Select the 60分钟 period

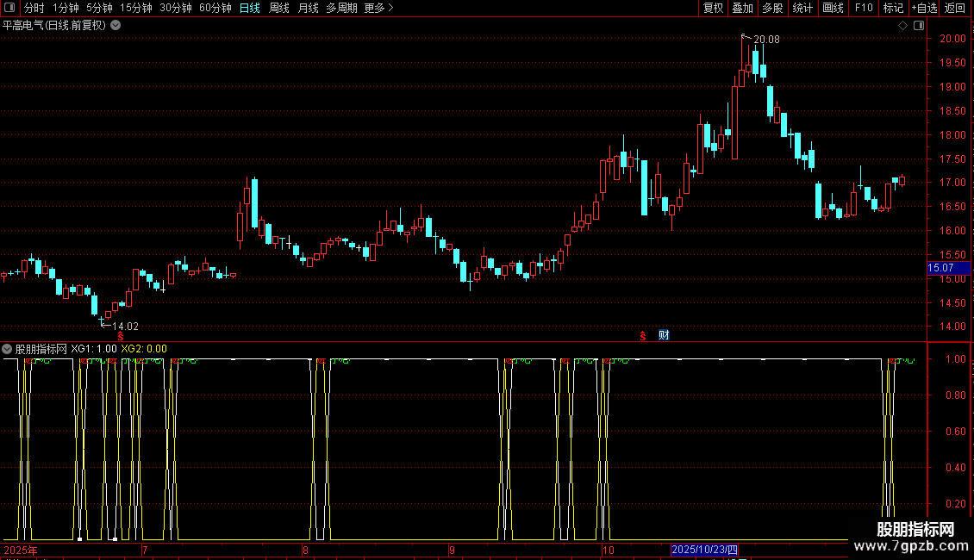215,8
